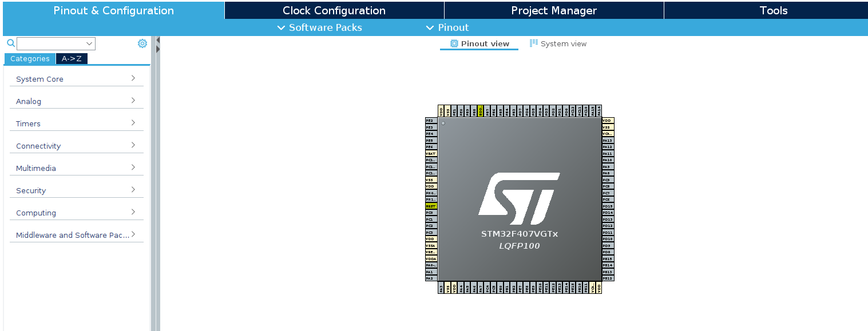
Task: Click the ST logo on the chip
Action: tap(518, 198)
